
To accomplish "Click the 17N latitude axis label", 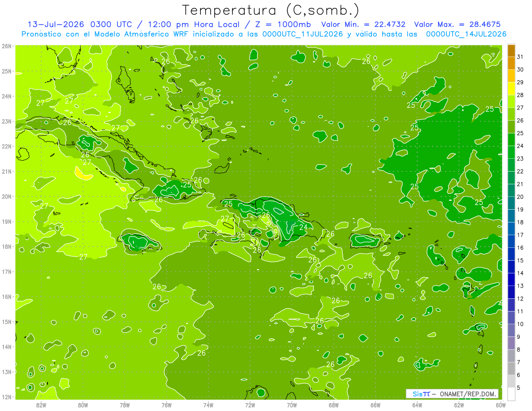I will (6, 272).
